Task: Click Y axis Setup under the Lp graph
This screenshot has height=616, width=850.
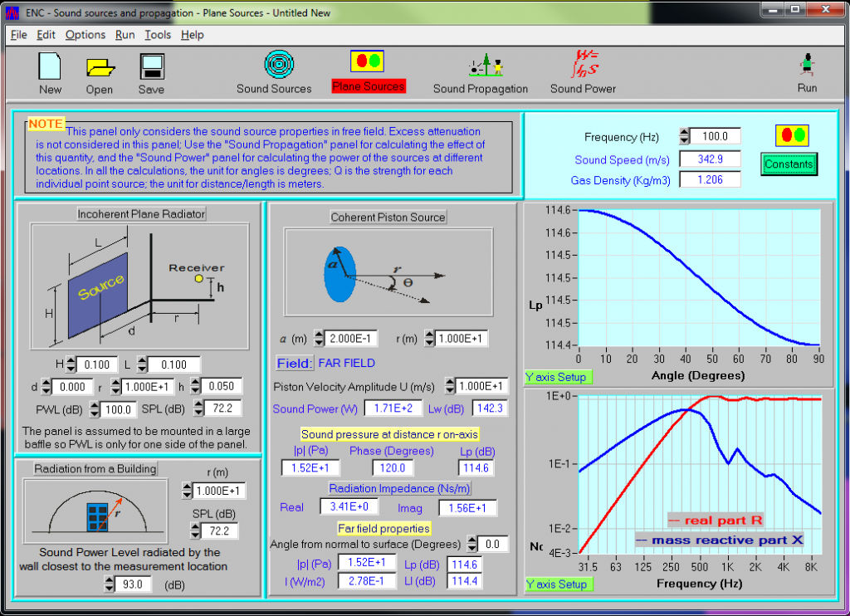Action: (x=555, y=377)
